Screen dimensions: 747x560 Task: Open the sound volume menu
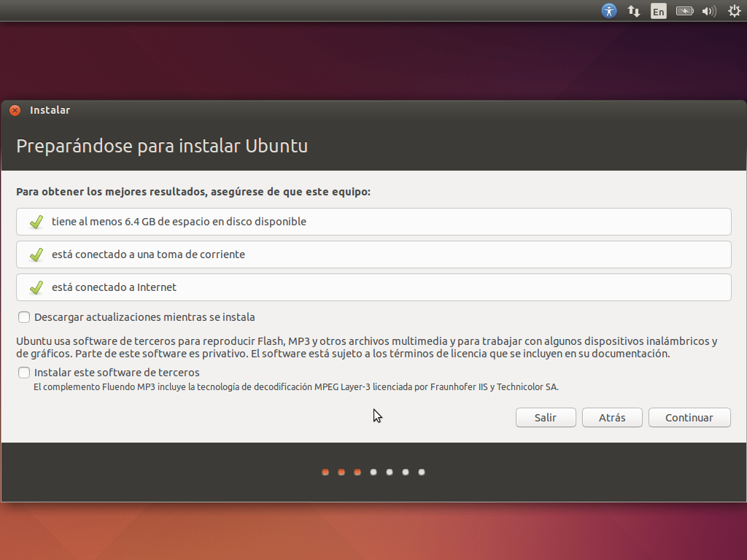pyautogui.click(x=708, y=11)
